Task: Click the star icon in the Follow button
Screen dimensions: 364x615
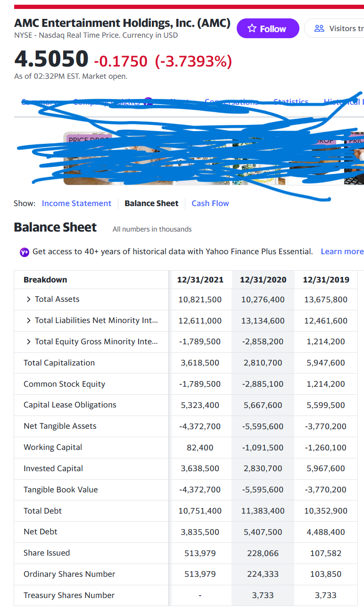Action: click(252, 29)
